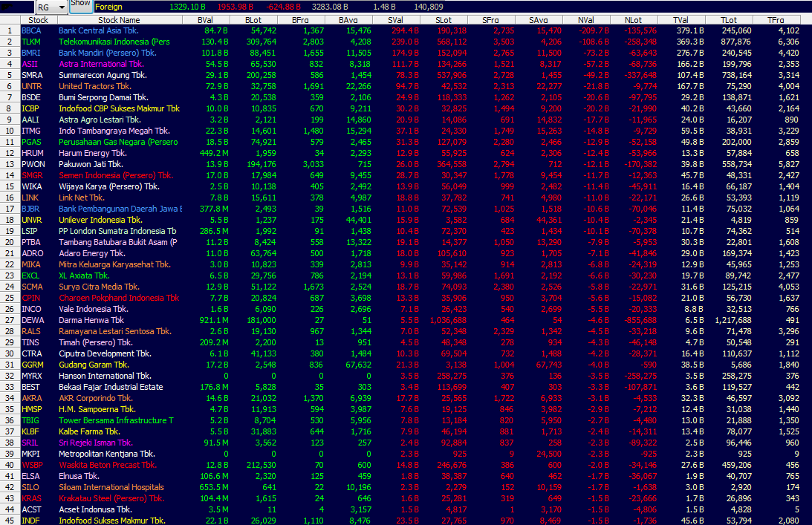812x525 pixels.
Task: Click Unilever Indonesia Tbk. stock name
Action: point(101,220)
